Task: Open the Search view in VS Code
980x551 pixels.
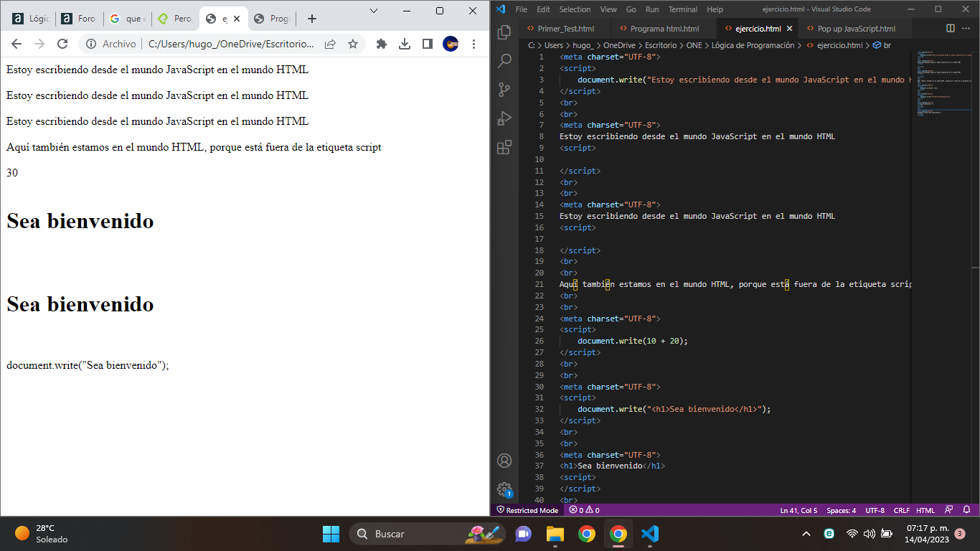Action: [504, 61]
